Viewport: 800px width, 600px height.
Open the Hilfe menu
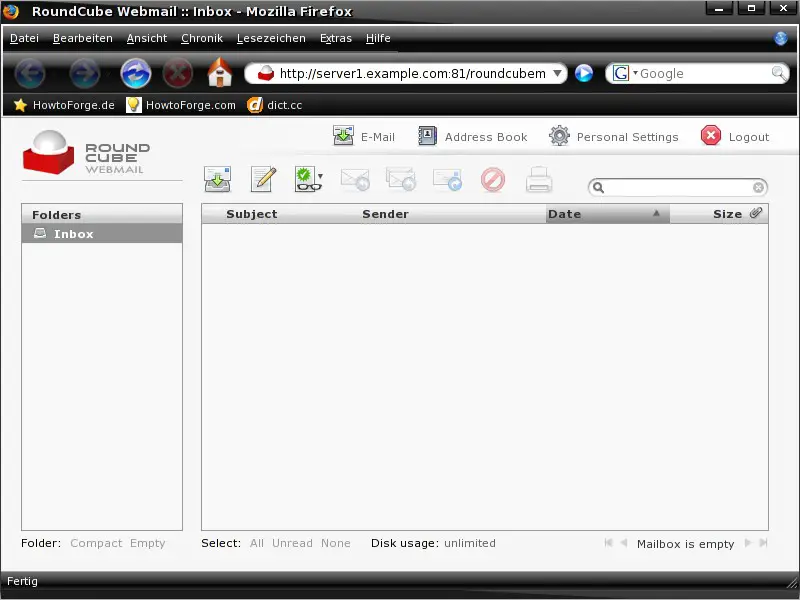pyautogui.click(x=378, y=38)
